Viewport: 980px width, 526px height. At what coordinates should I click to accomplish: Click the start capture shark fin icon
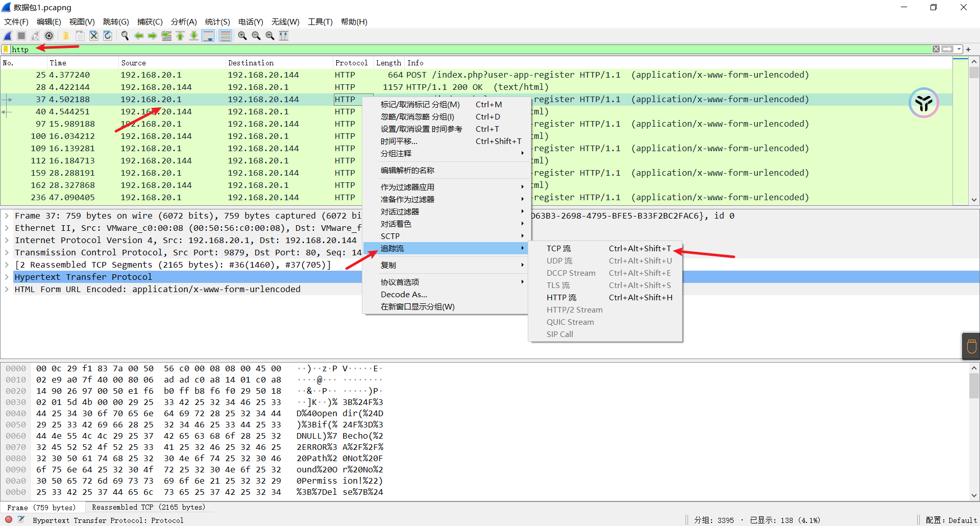point(8,36)
